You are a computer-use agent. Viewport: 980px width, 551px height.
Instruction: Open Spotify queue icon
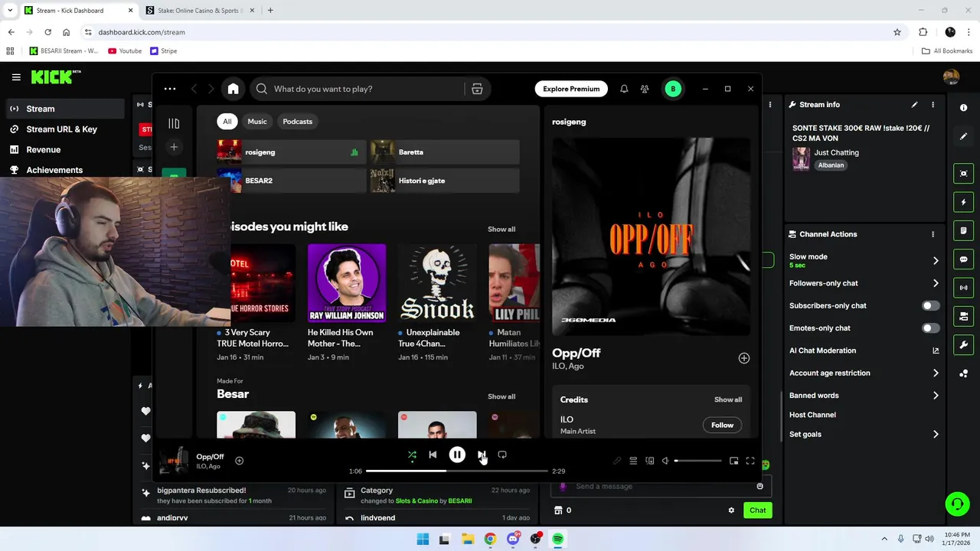coord(633,461)
